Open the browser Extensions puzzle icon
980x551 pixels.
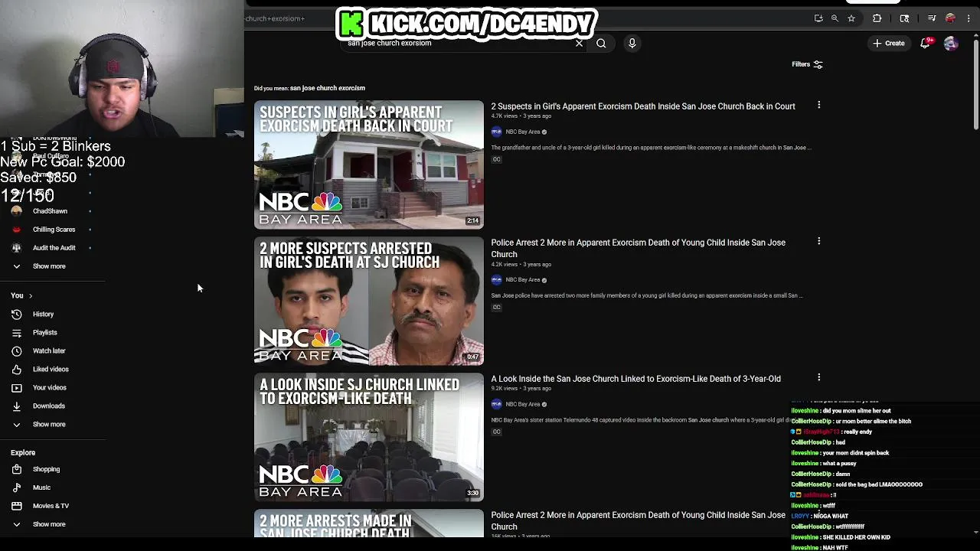pyautogui.click(x=877, y=18)
